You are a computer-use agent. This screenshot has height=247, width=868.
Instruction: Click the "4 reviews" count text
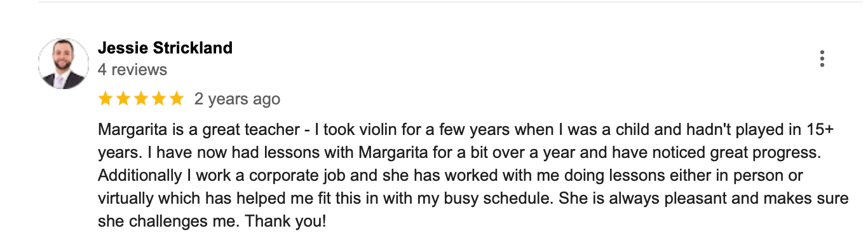[132, 69]
